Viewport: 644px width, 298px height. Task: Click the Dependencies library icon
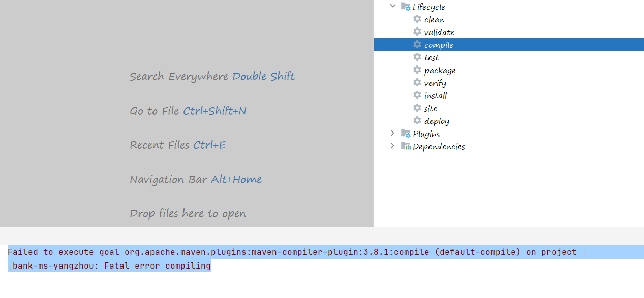[x=406, y=146]
